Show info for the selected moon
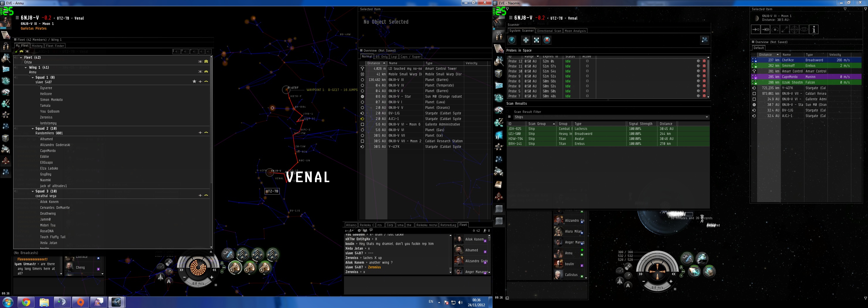 coord(814,30)
